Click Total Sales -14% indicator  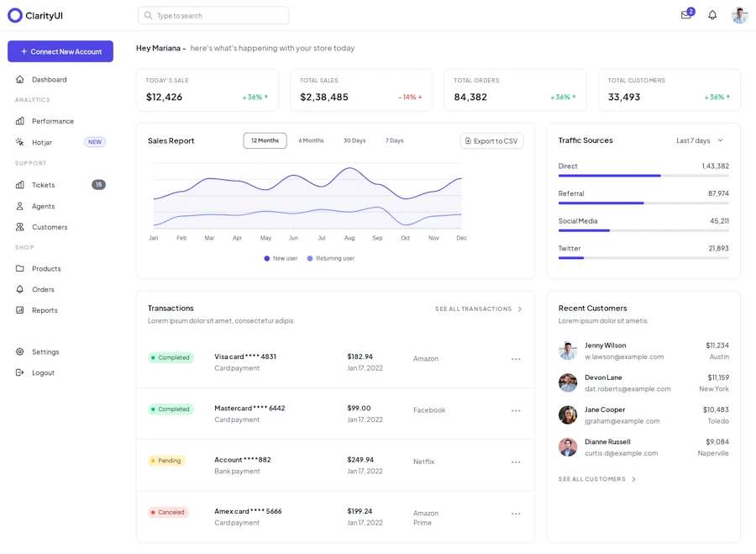point(410,97)
